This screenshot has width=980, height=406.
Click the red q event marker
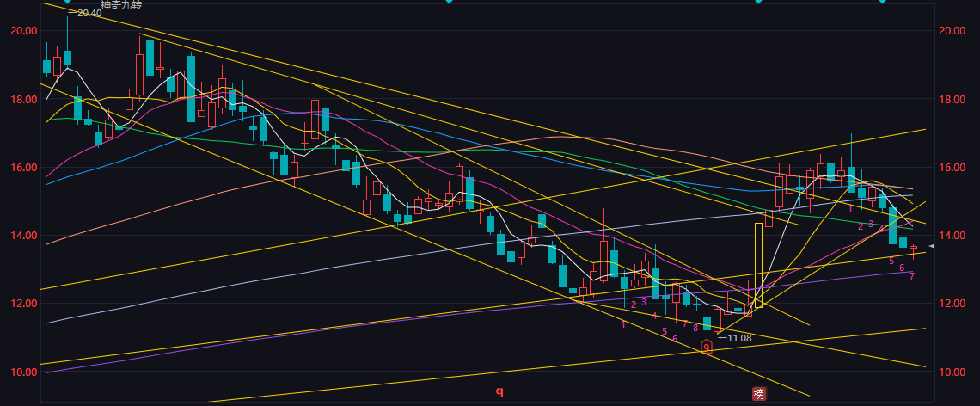[499, 391]
